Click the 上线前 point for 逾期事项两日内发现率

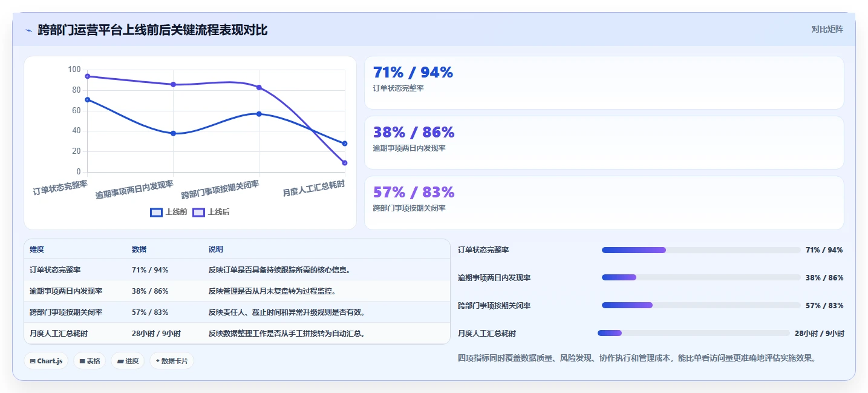pos(174,133)
